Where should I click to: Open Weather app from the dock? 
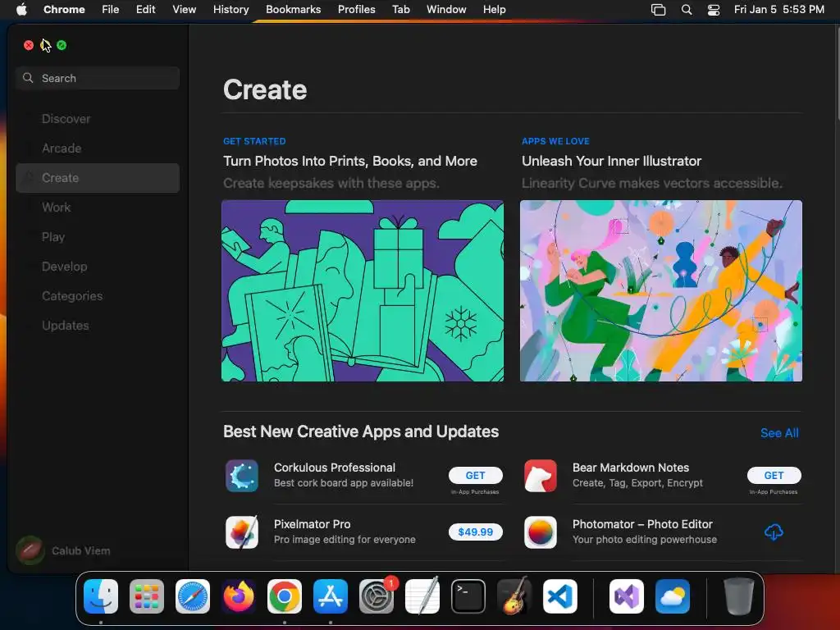point(673,596)
